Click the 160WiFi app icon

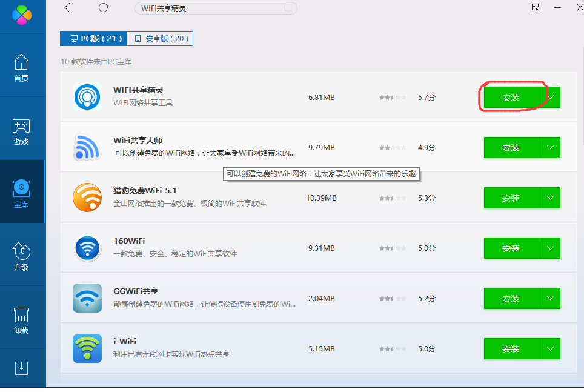click(x=87, y=248)
